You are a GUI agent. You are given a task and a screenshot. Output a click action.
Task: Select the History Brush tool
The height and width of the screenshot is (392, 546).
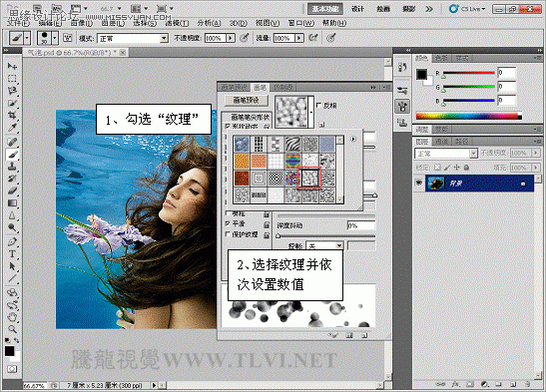[12, 179]
